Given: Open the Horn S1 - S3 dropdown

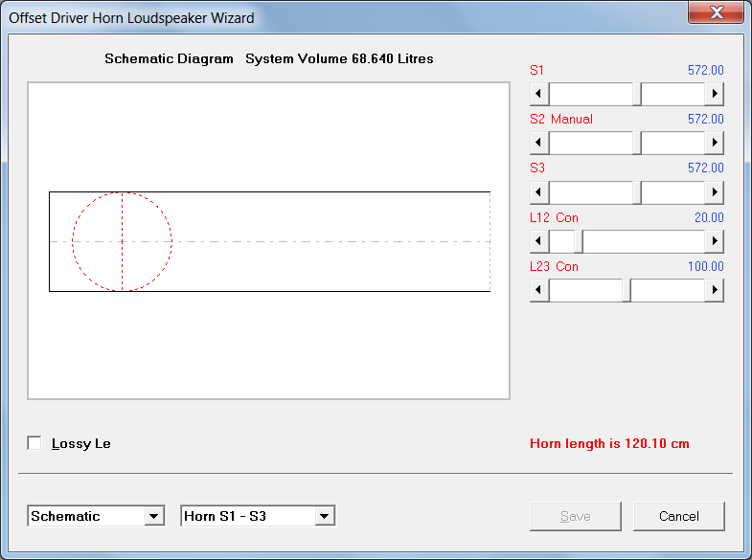Looking at the screenshot, I should click(x=325, y=516).
